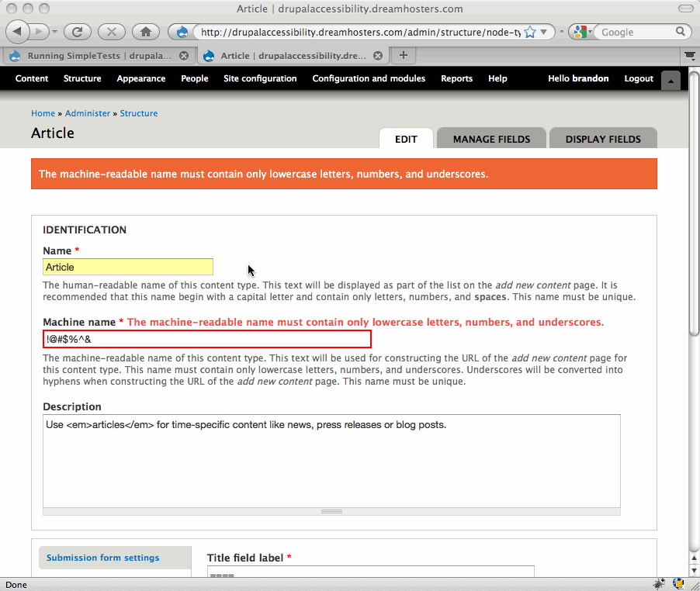Open the list all tabs button
700x591 pixels.
click(x=690, y=56)
